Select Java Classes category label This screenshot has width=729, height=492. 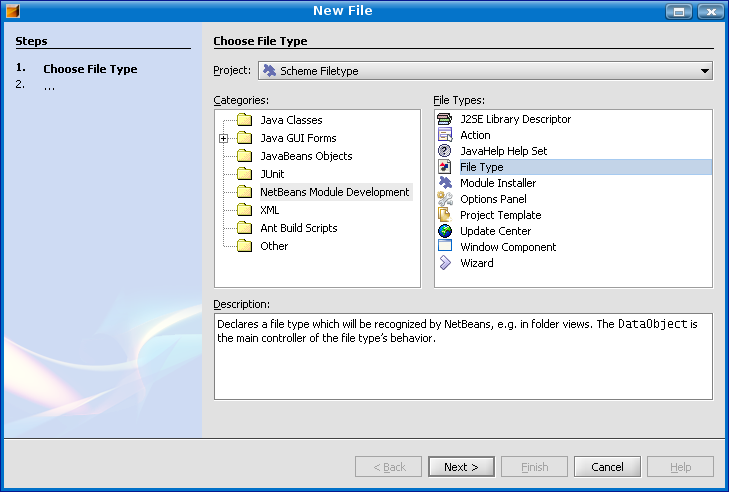coord(291,120)
